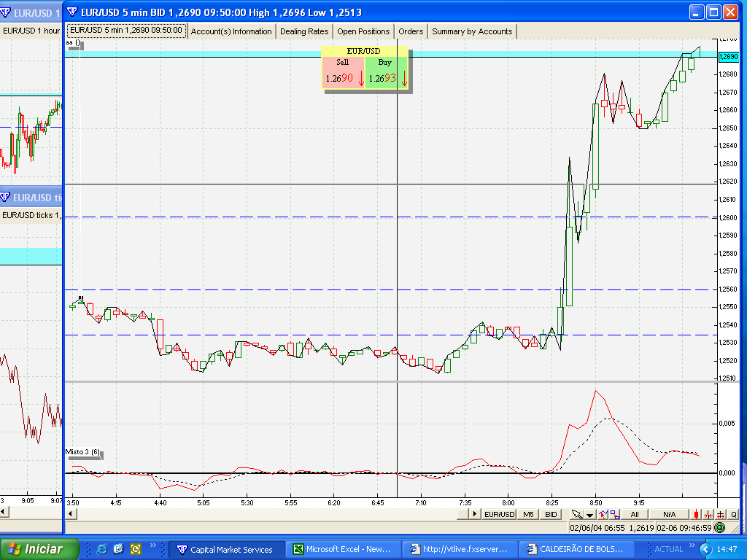Switch to vtlive.fxserver browser taskbar item
The width and height of the screenshot is (747, 560).
[x=460, y=550]
